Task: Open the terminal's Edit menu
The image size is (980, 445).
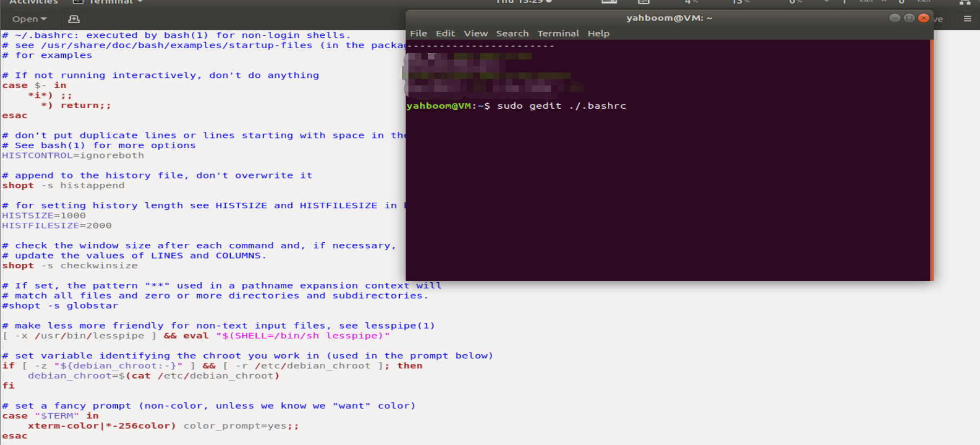Action: (445, 34)
